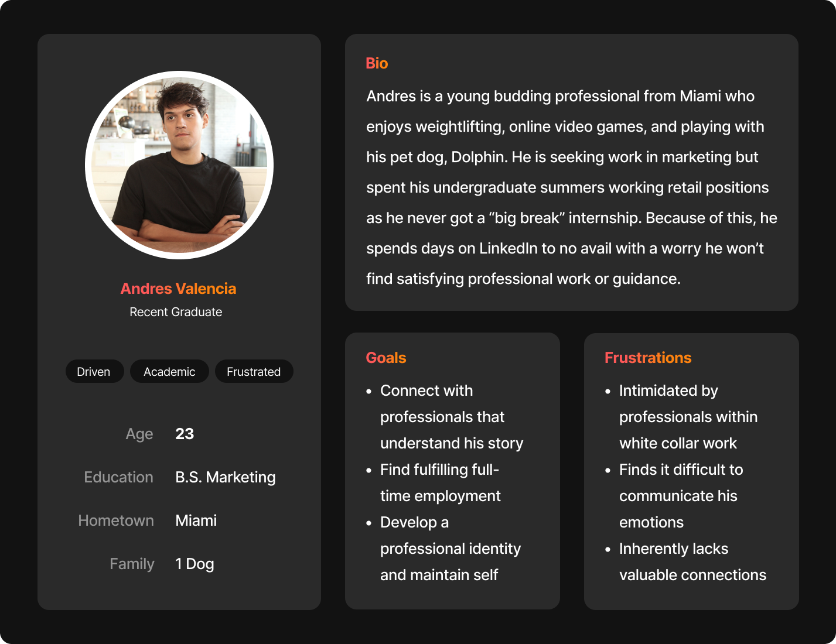Click the circular profile photo of Andres
This screenshot has width=836, height=644.
[179, 165]
